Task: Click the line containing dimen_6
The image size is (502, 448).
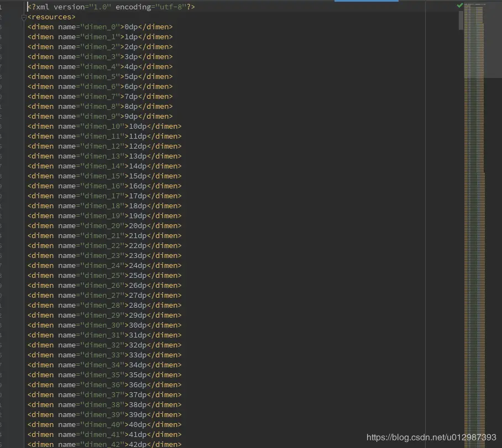Action: coord(100,86)
